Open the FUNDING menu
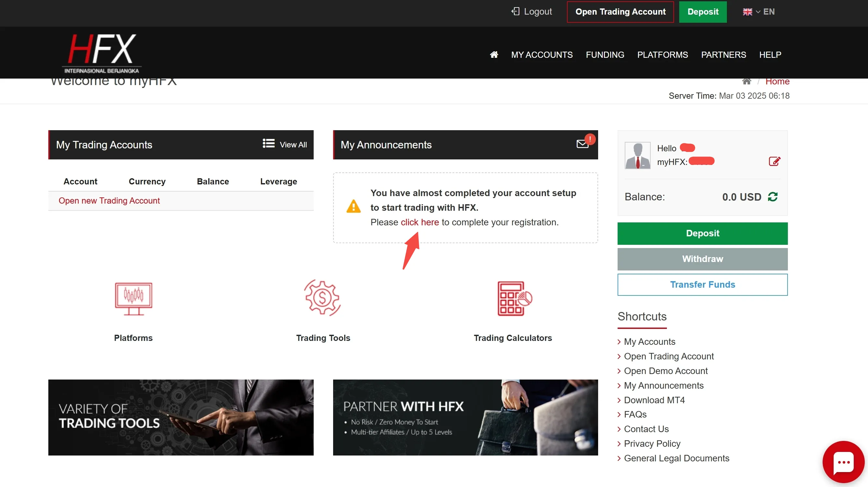Screen dimensions: 868x487 (605, 55)
